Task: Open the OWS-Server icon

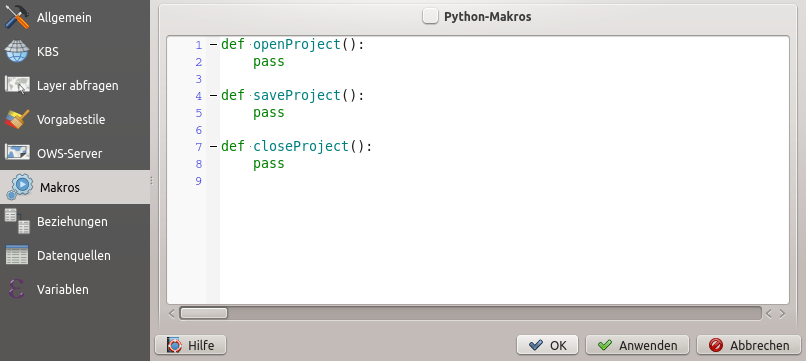Action: pos(17,153)
